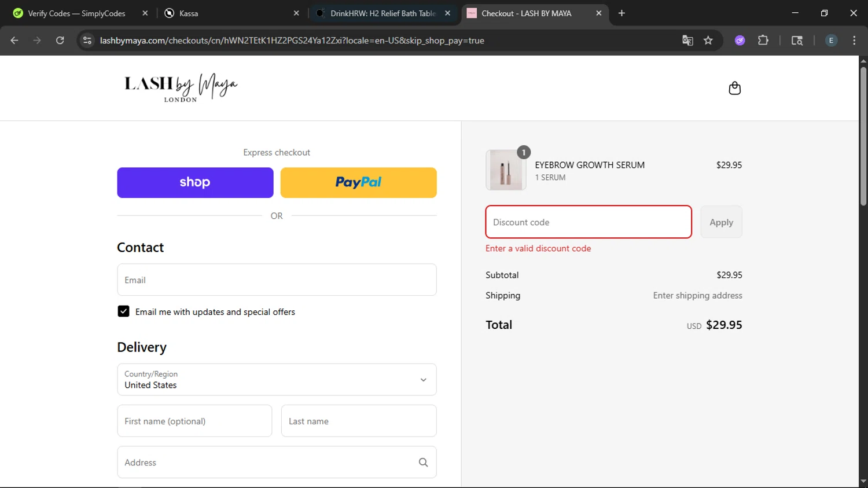Click the Address field
Viewport: 868px width, 488px height.
pos(277,463)
